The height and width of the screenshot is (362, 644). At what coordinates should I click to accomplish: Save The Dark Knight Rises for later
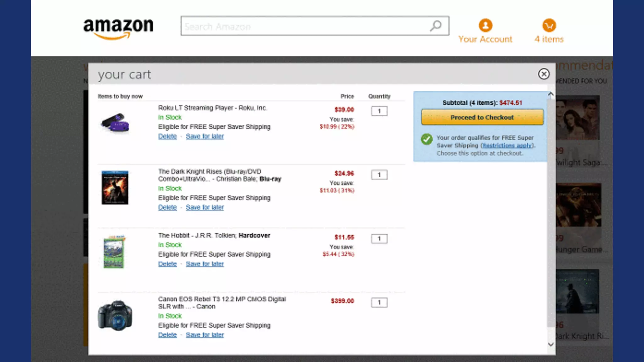pos(205,207)
